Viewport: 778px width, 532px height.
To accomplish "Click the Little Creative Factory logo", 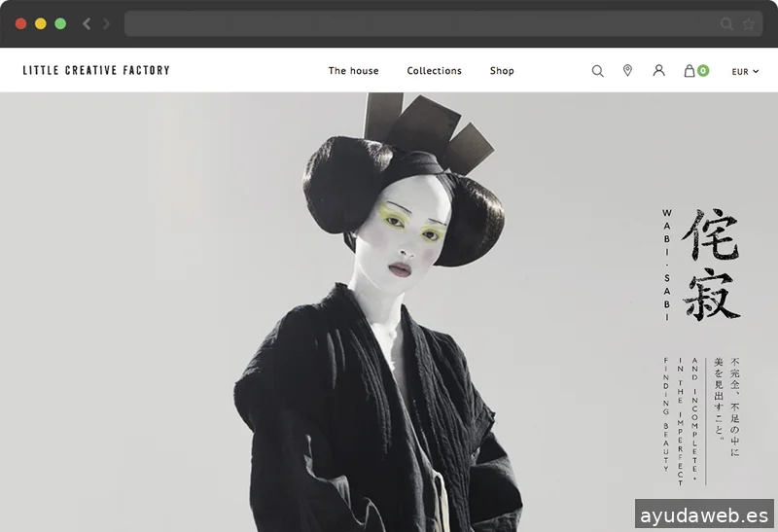I will click(x=96, y=70).
